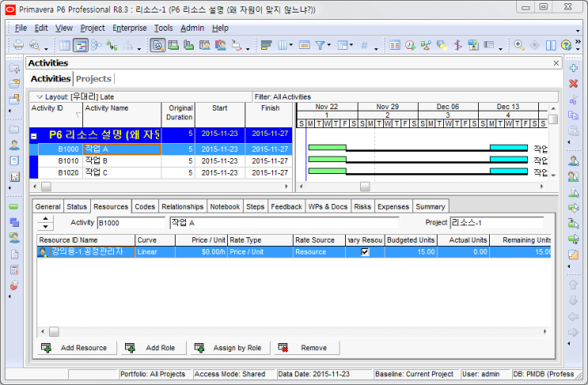Open Print Preview from the toolbar
This screenshot has height=385, width=588.
coord(35,45)
